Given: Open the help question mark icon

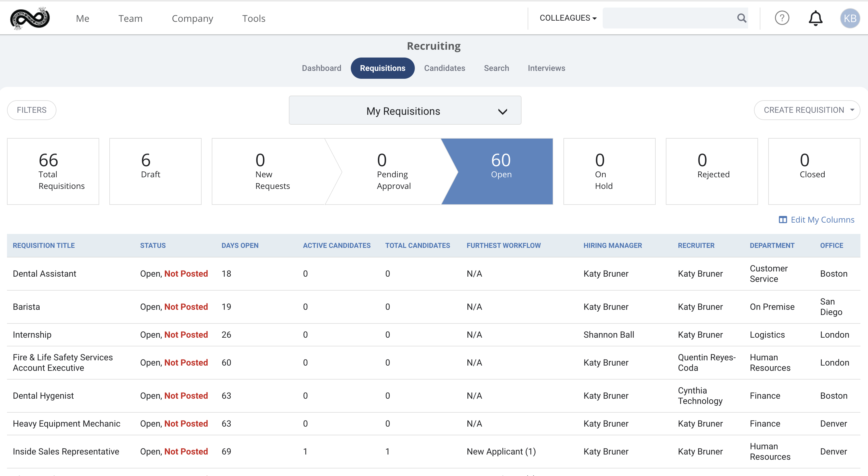Looking at the screenshot, I should pyautogui.click(x=782, y=18).
